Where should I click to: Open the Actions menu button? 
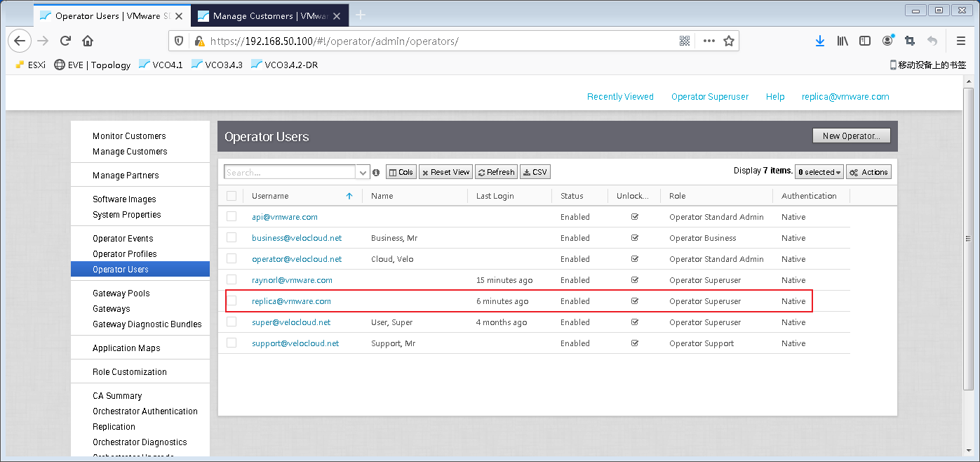click(869, 172)
